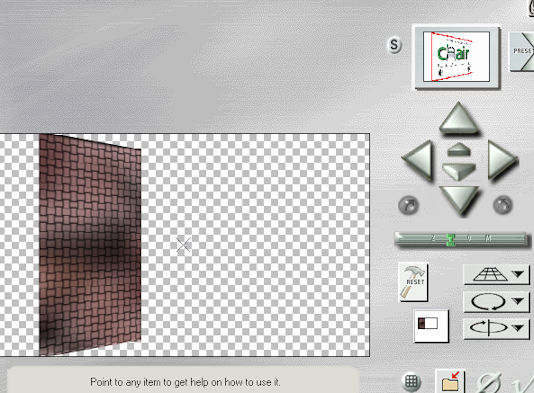
Task: Click the large down arrow pad button
Action: (460, 200)
